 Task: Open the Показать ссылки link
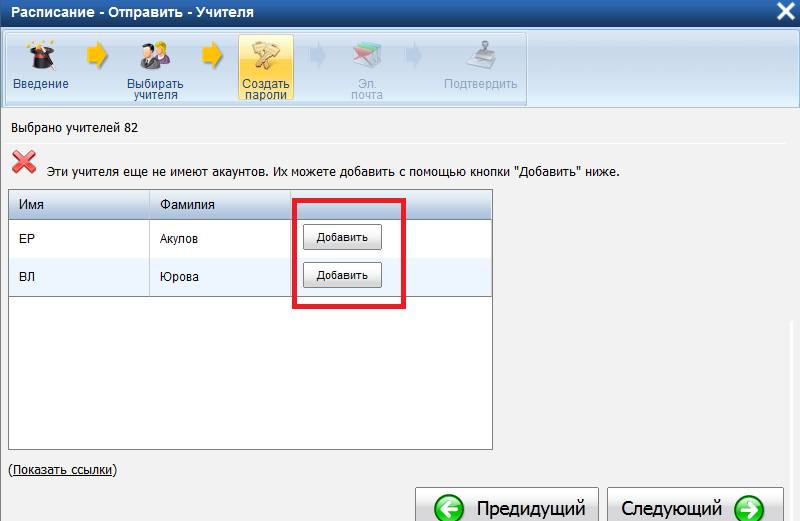[x=63, y=469]
